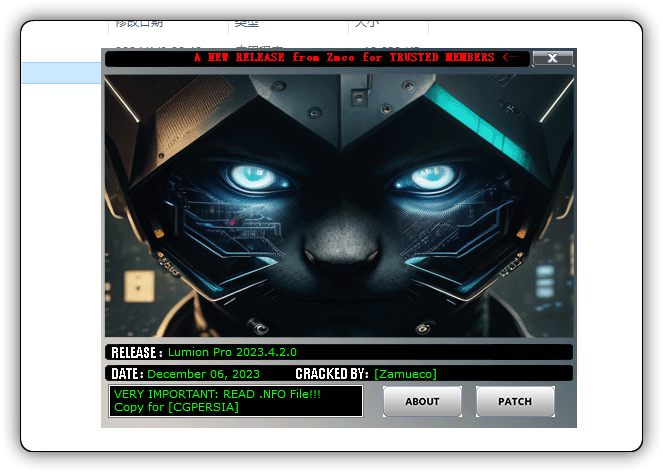Image resolution: width=663 pixels, height=472 pixels.
Task: Click the ABOUT button
Action: [x=422, y=401]
